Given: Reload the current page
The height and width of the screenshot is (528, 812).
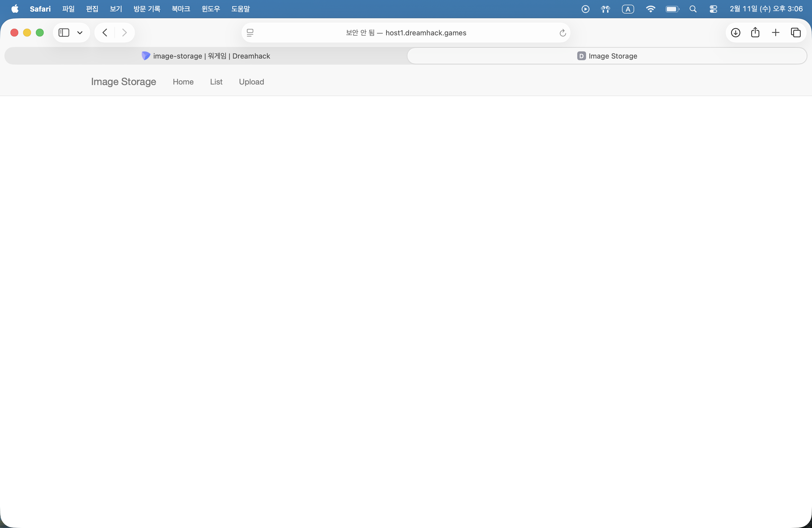Looking at the screenshot, I should [563, 33].
